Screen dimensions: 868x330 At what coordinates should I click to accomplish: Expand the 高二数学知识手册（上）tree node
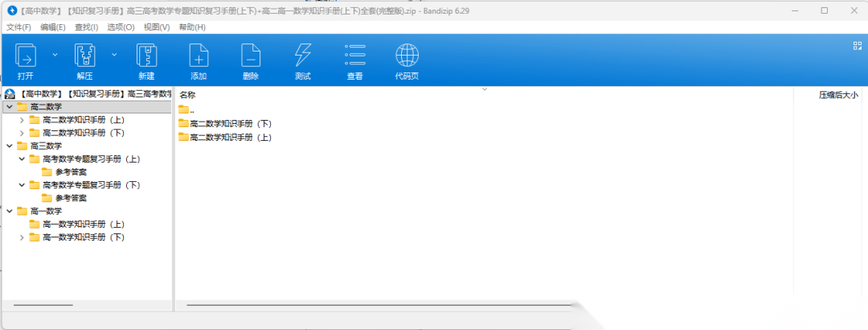22,120
